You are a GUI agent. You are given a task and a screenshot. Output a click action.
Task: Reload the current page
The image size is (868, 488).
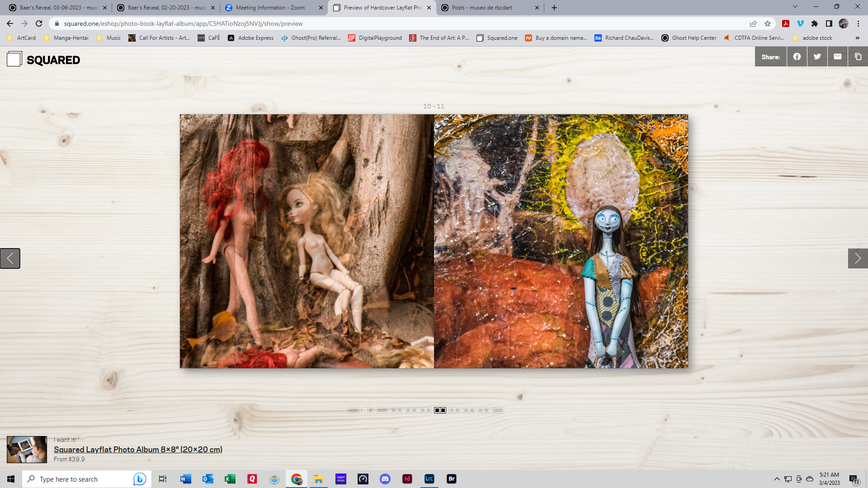(x=39, y=23)
